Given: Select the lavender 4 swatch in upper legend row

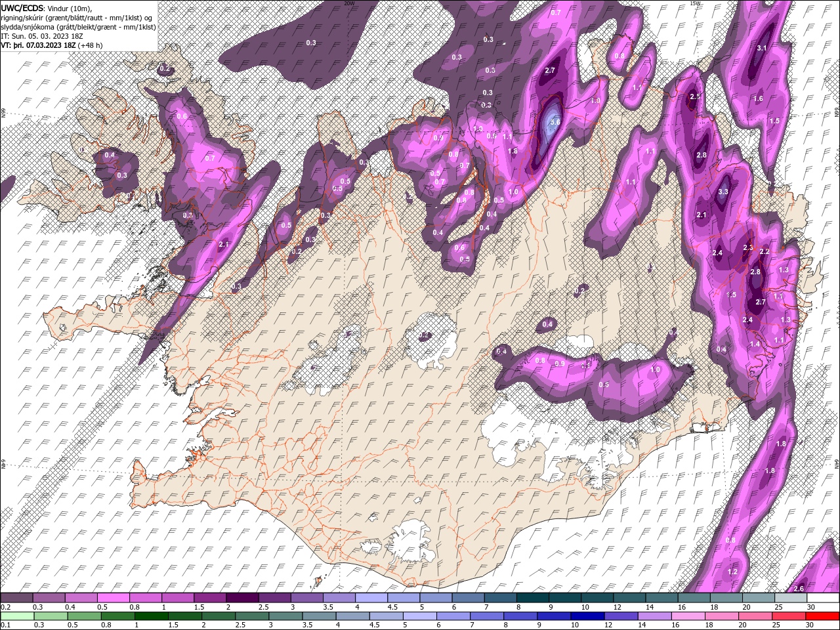Looking at the screenshot, I should pyautogui.click(x=371, y=598).
